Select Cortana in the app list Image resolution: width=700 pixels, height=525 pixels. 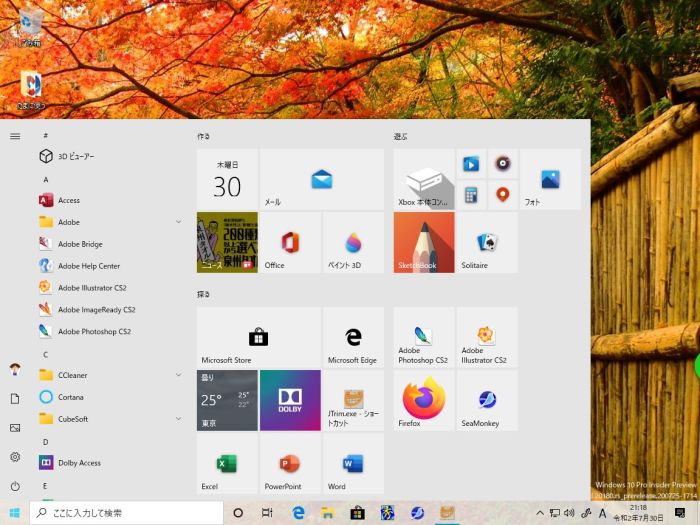point(74,397)
